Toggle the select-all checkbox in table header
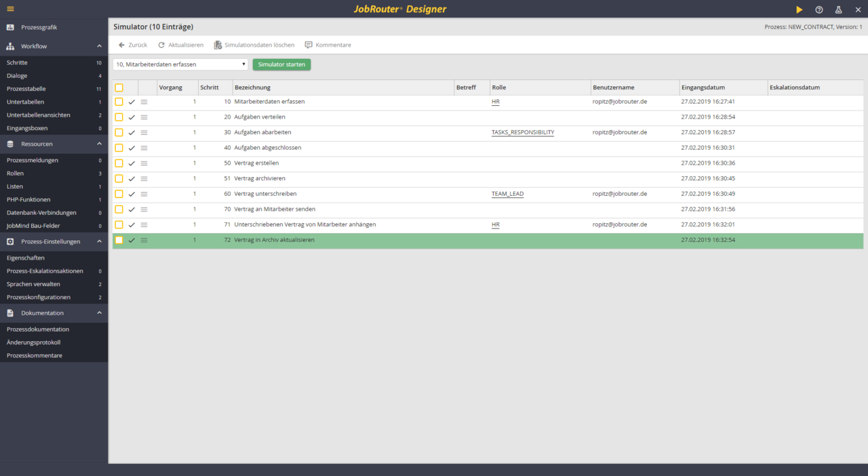 point(119,87)
